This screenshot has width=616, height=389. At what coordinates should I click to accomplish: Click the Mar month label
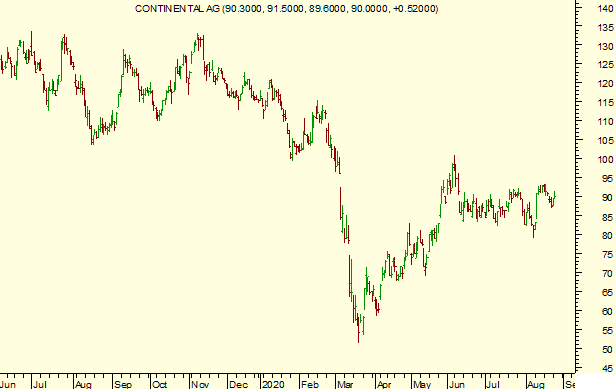pos(345,384)
